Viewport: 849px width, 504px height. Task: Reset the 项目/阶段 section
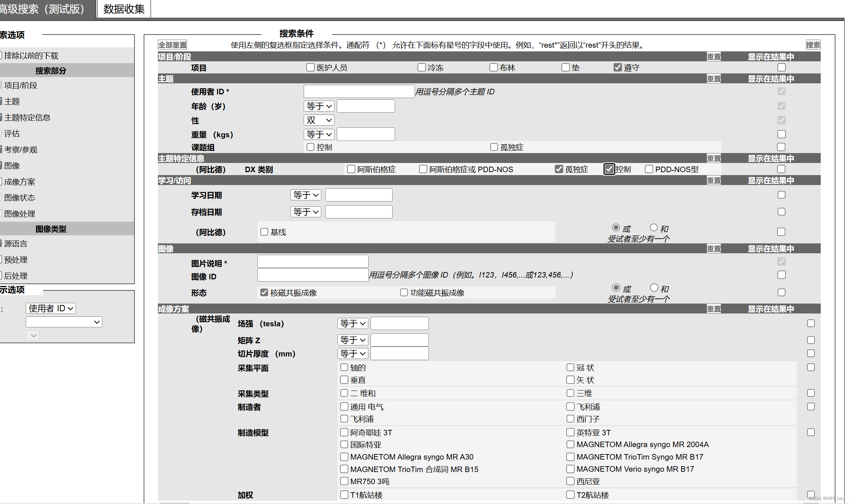coord(714,57)
